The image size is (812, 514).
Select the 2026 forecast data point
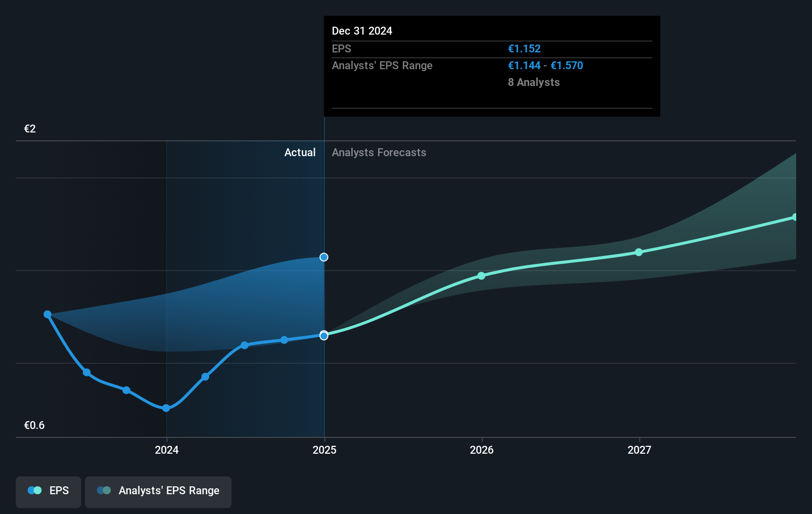click(482, 276)
